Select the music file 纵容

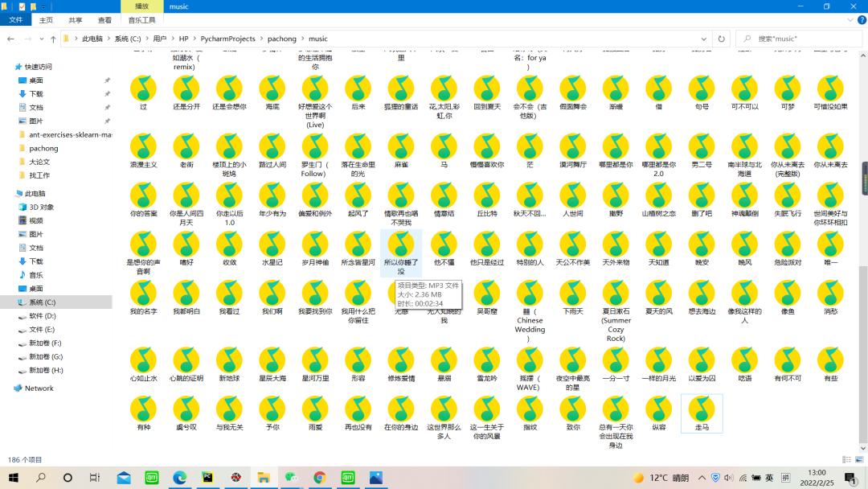(x=659, y=413)
